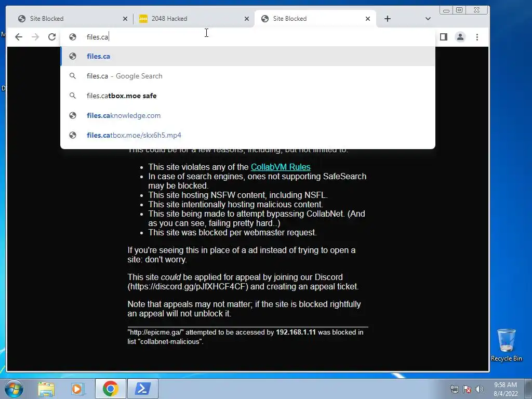Select the active Site Blocked tab
The image size is (532, 399).
[315, 19]
